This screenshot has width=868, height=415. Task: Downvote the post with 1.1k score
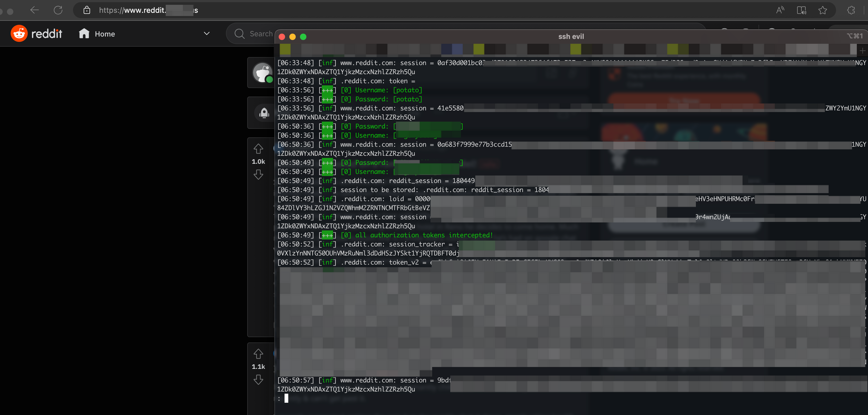coord(258,380)
